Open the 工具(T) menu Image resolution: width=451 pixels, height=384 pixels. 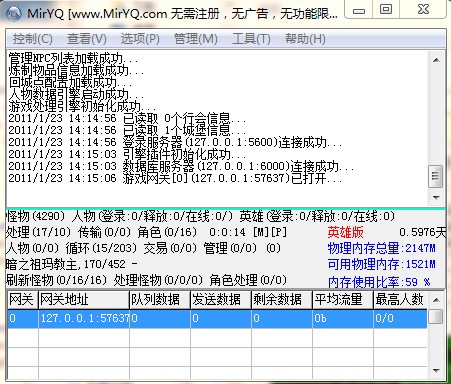click(251, 39)
